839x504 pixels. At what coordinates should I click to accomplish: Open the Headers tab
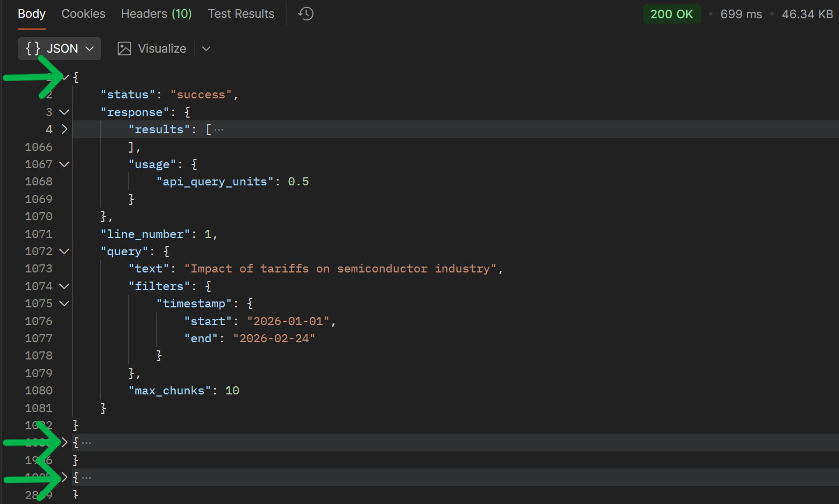(156, 13)
